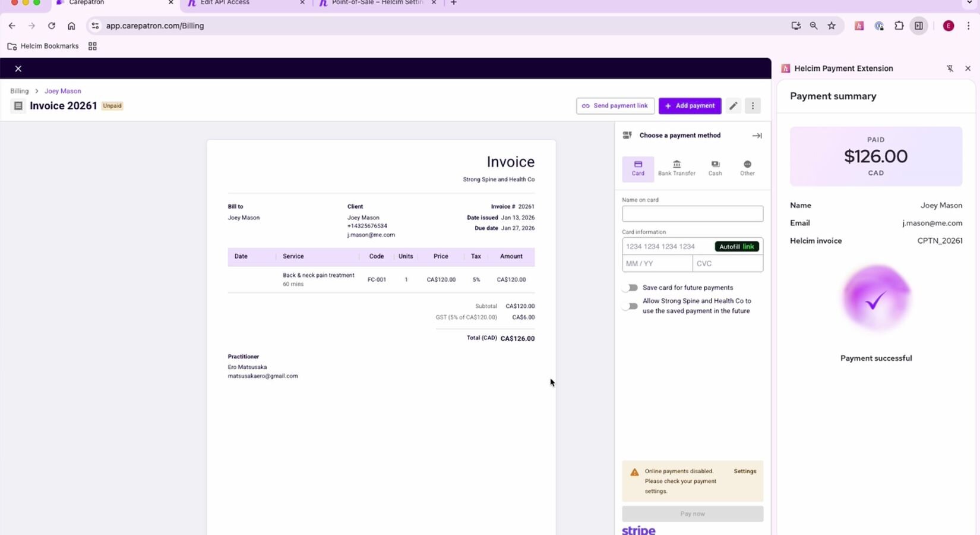Choose Other payment method icon

point(747,165)
